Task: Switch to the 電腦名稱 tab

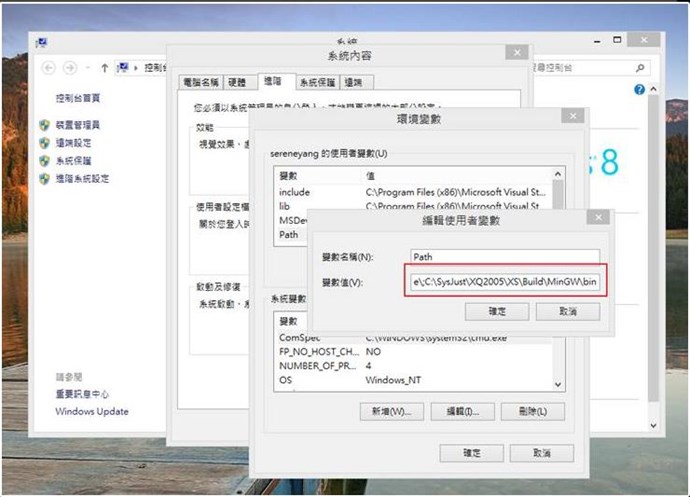Action: (201, 82)
